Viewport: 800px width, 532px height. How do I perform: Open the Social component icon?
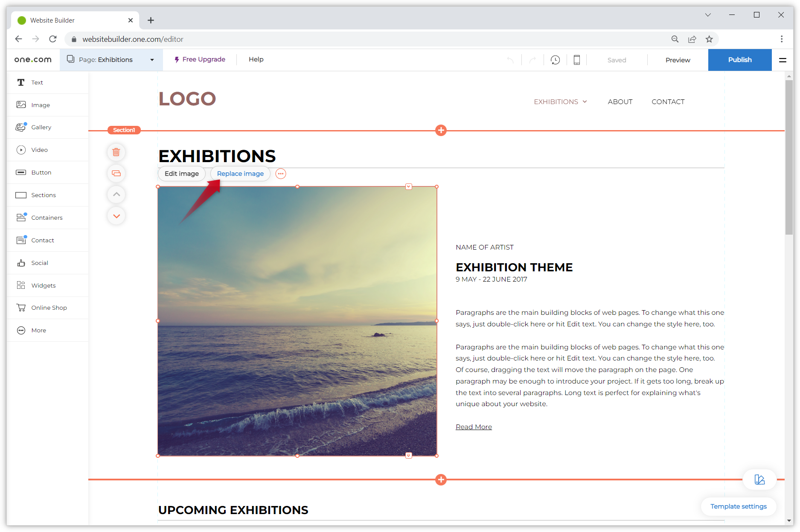pos(21,263)
